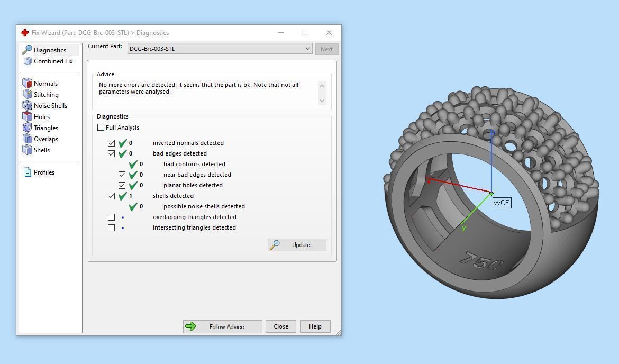Click green checkmark beside shells detected
Viewport: 619px width, 364px height.
[x=122, y=196]
